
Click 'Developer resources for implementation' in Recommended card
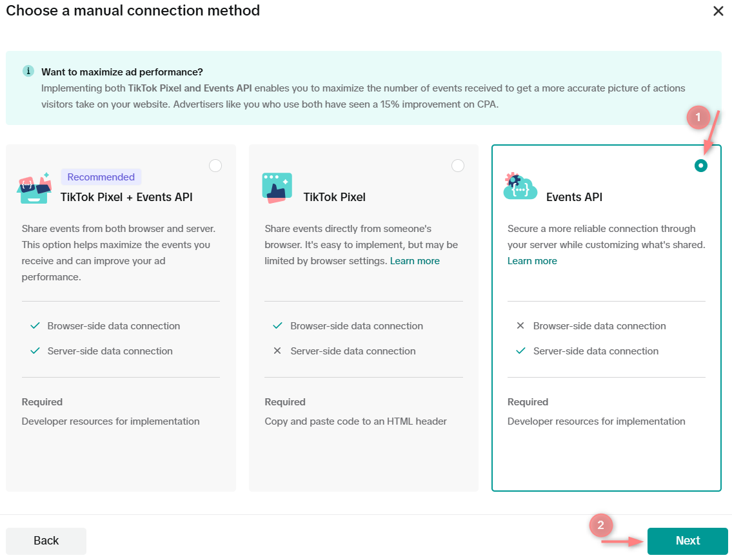pos(111,421)
